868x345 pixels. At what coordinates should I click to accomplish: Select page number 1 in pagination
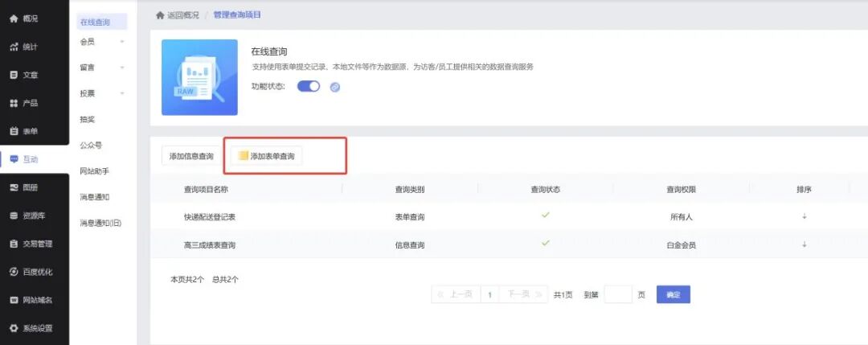click(490, 295)
